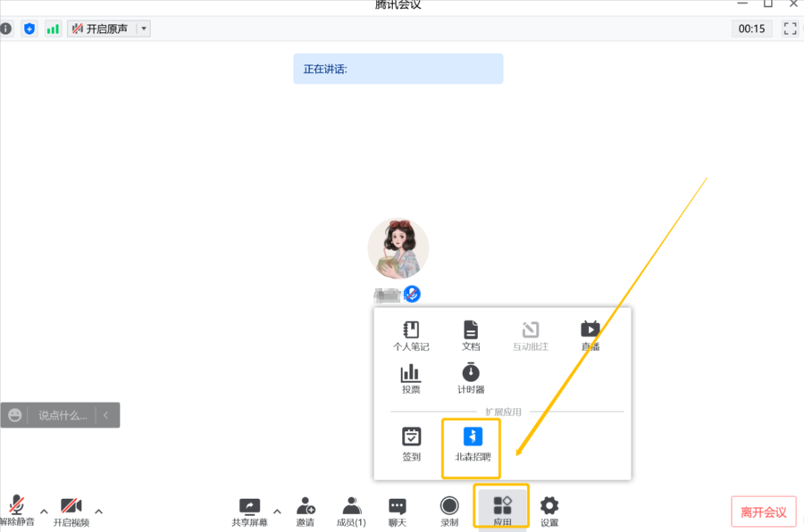Open the 成员(1) members list
The height and width of the screenshot is (532, 804).
(x=351, y=511)
